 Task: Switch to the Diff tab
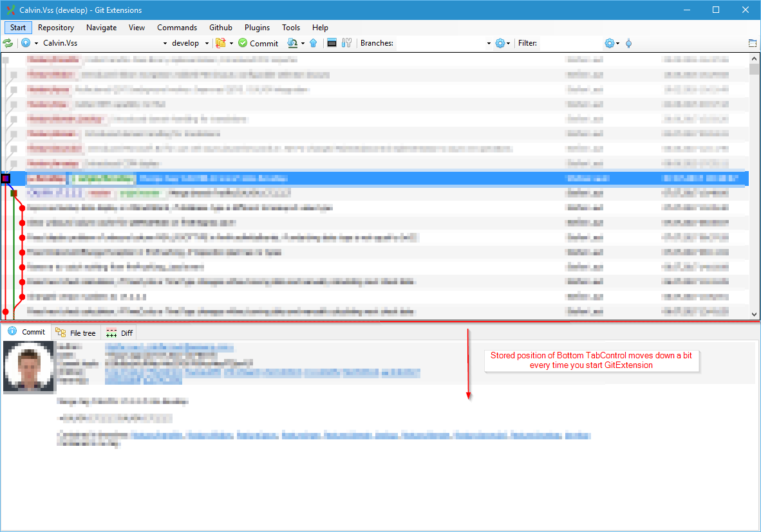coord(118,333)
